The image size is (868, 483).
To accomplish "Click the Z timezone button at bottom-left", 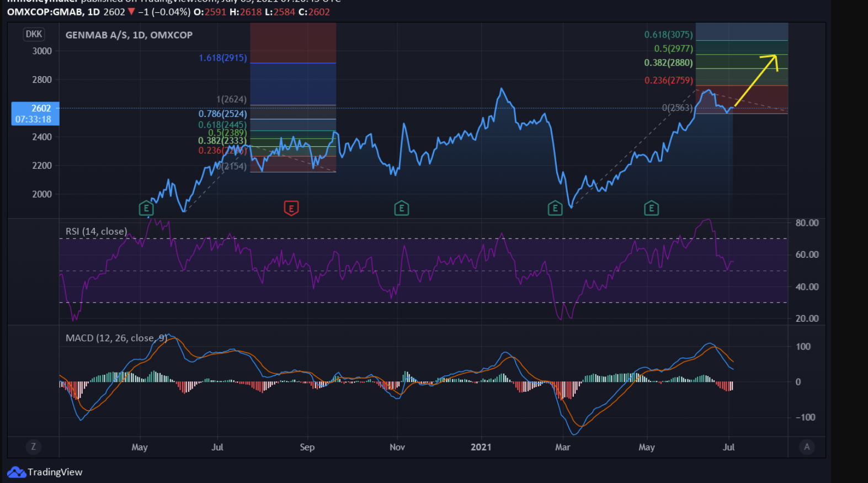I will [33, 447].
